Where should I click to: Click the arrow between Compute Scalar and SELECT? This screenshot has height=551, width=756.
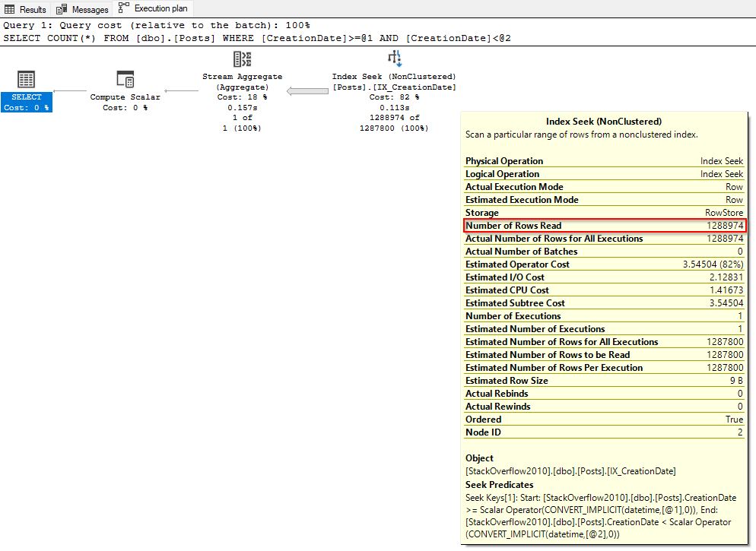[x=70, y=90]
